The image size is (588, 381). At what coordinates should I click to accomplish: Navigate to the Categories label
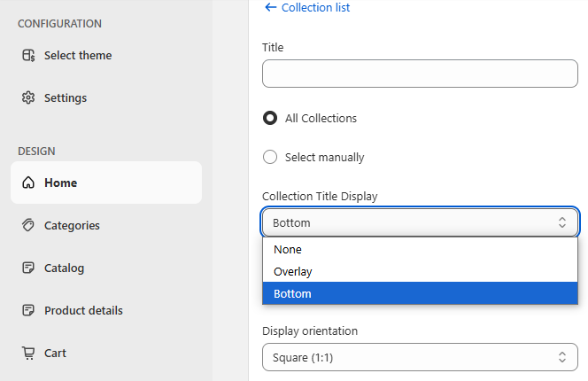(72, 226)
